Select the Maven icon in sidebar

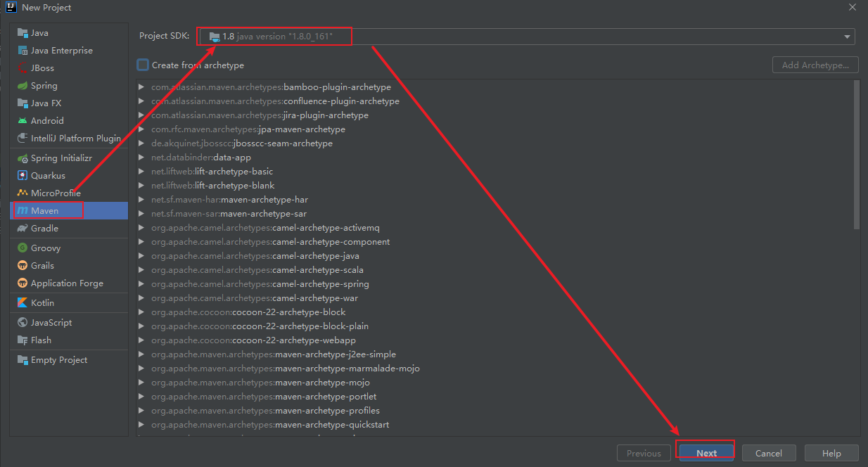click(x=23, y=211)
